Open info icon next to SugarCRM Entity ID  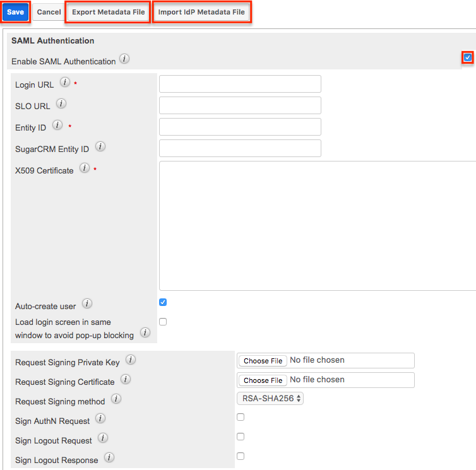pyautogui.click(x=100, y=146)
